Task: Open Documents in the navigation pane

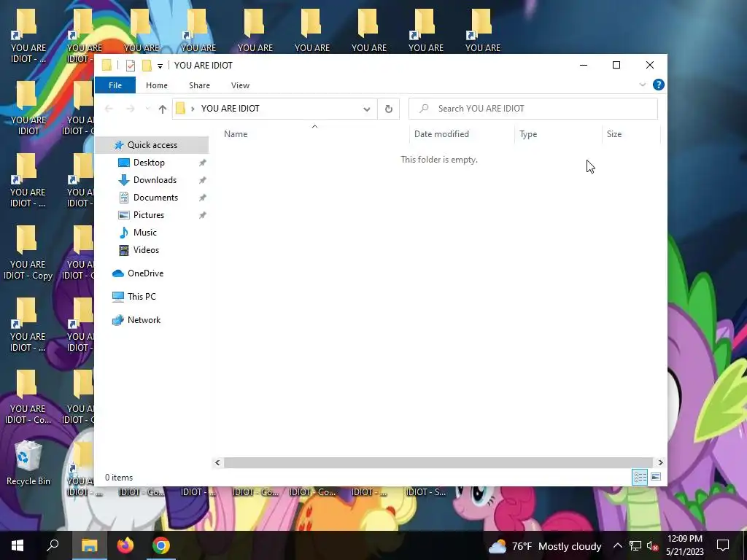Action: 155,198
